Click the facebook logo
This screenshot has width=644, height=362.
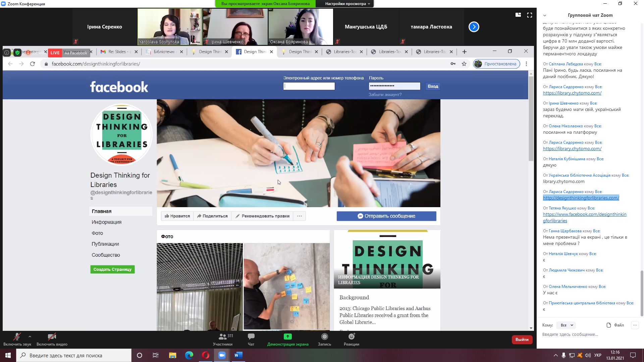[x=119, y=87]
